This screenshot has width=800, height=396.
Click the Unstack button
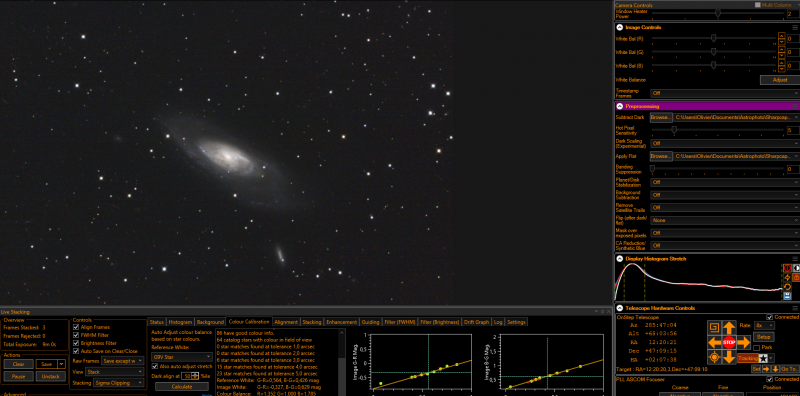(51, 376)
